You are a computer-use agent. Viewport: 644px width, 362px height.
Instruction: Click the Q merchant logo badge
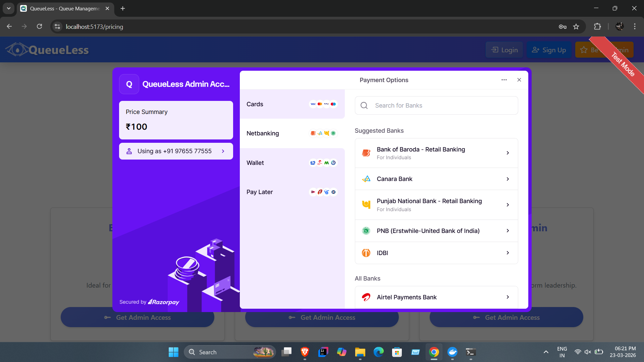click(129, 84)
